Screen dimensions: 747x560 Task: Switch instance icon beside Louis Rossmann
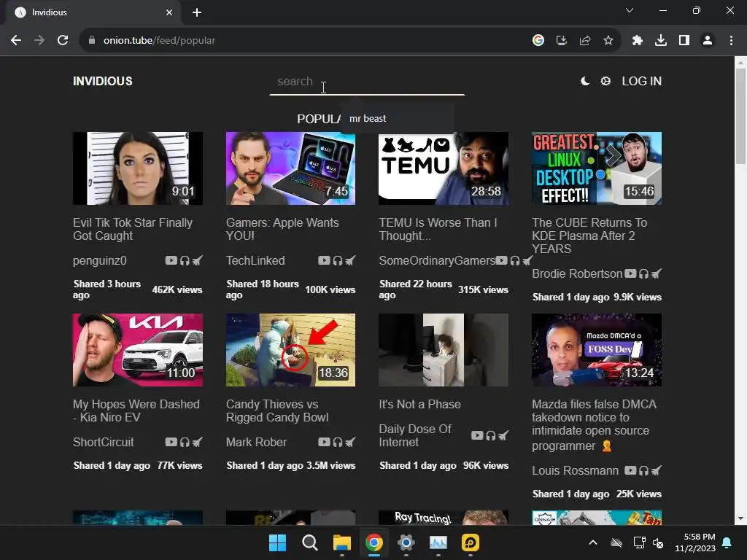pyautogui.click(x=657, y=470)
